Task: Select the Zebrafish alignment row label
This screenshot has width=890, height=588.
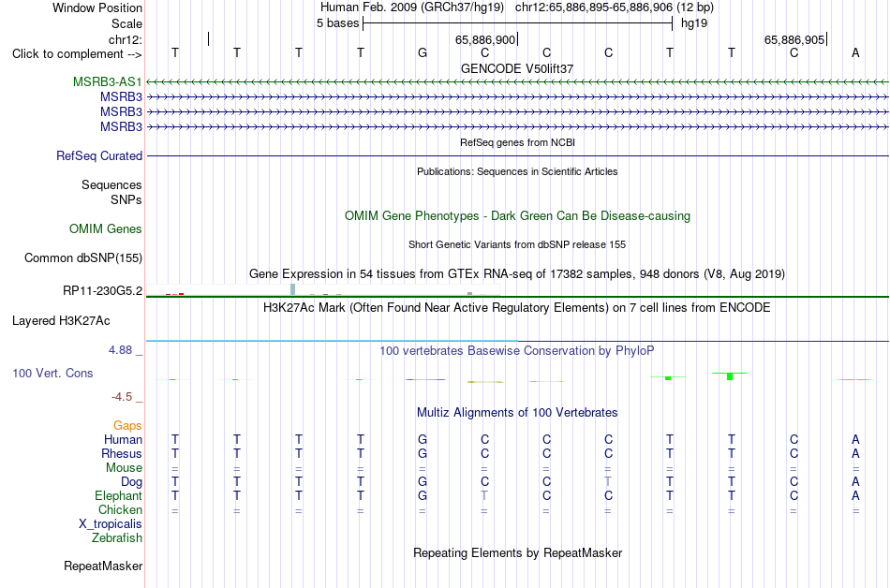Action: click(x=117, y=538)
